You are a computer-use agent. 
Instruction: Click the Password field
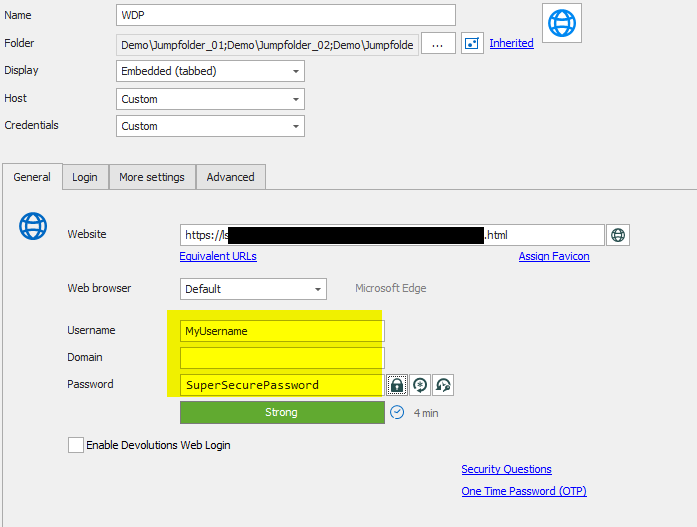coord(282,385)
